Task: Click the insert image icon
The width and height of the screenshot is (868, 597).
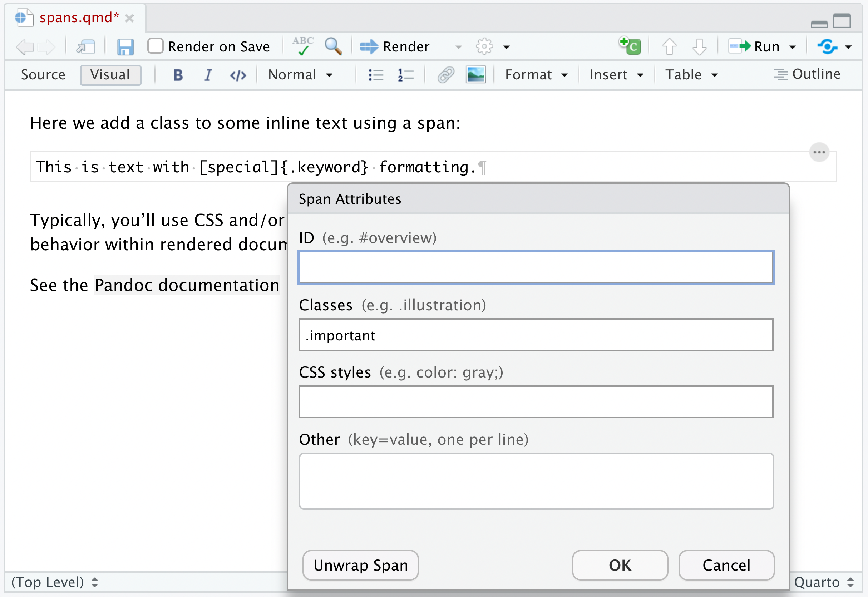Action: click(475, 74)
